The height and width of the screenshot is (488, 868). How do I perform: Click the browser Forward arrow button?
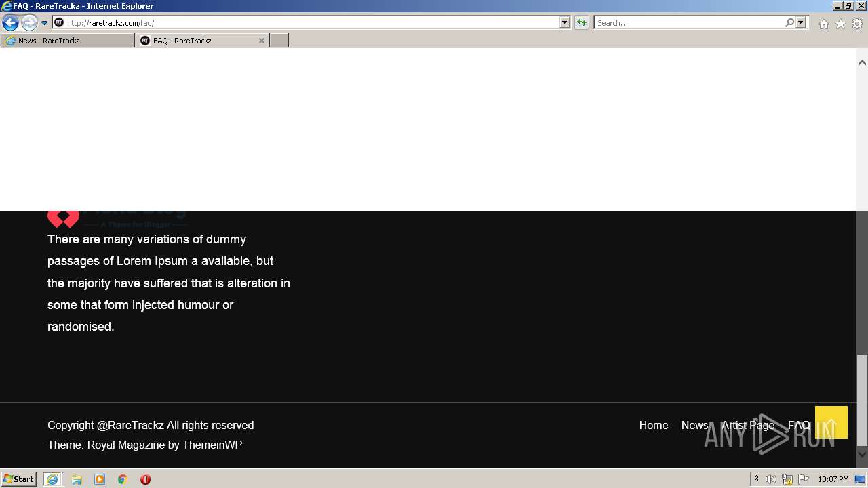29,23
